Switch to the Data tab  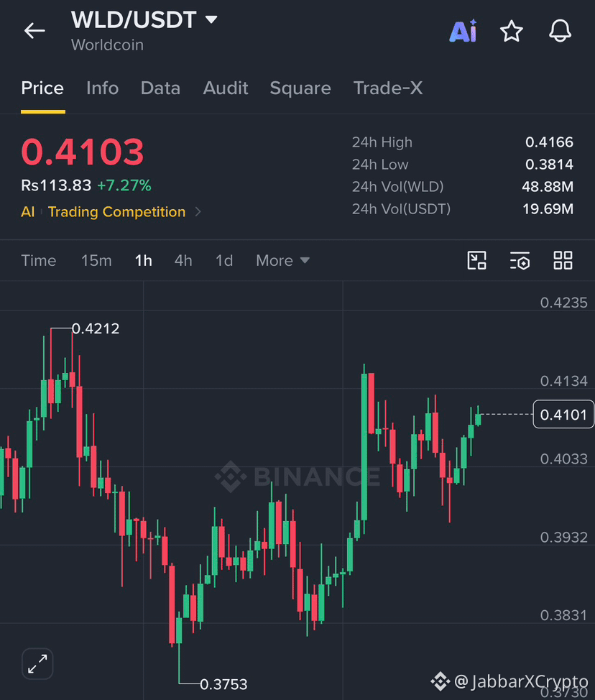(160, 88)
